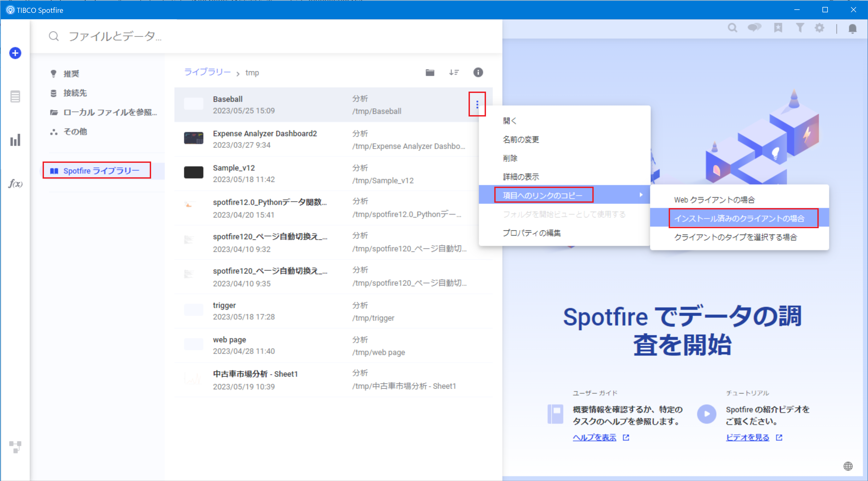Select the web page analysis row
Image resolution: width=868 pixels, height=481 pixels.
pyautogui.click(x=333, y=345)
